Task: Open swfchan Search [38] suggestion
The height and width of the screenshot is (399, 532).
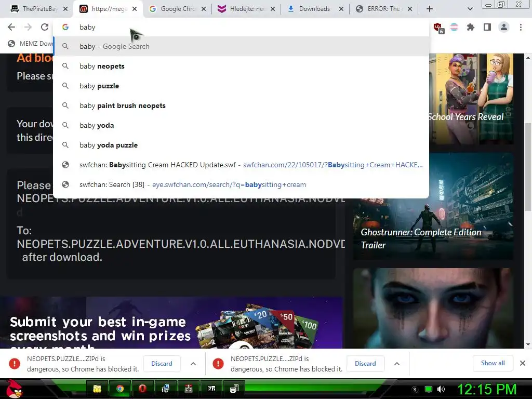Action: pos(241,184)
